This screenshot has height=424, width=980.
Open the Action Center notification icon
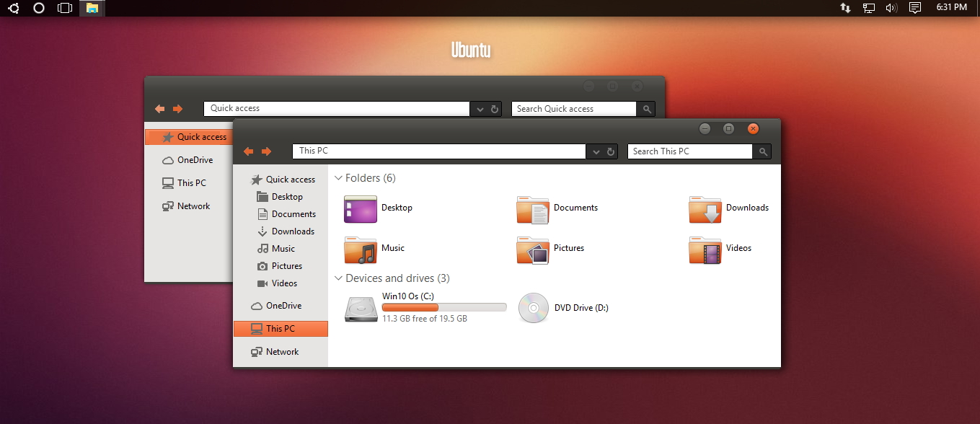(x=915, y=8)
